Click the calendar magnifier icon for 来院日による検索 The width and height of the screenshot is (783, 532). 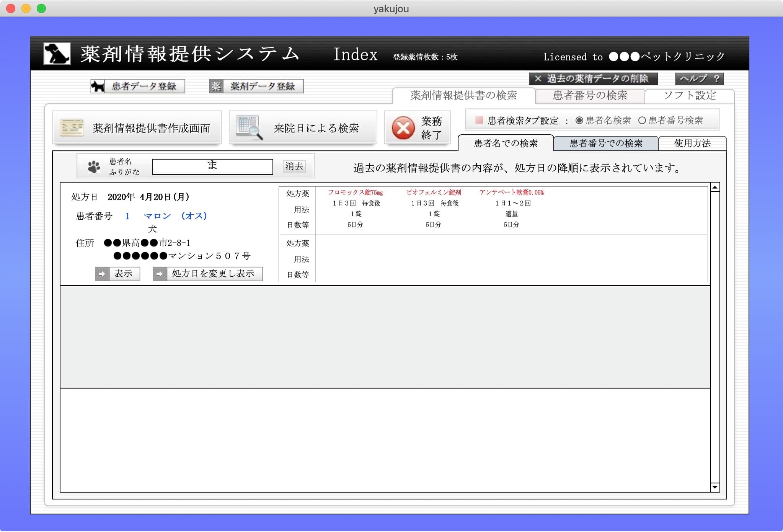249,127
